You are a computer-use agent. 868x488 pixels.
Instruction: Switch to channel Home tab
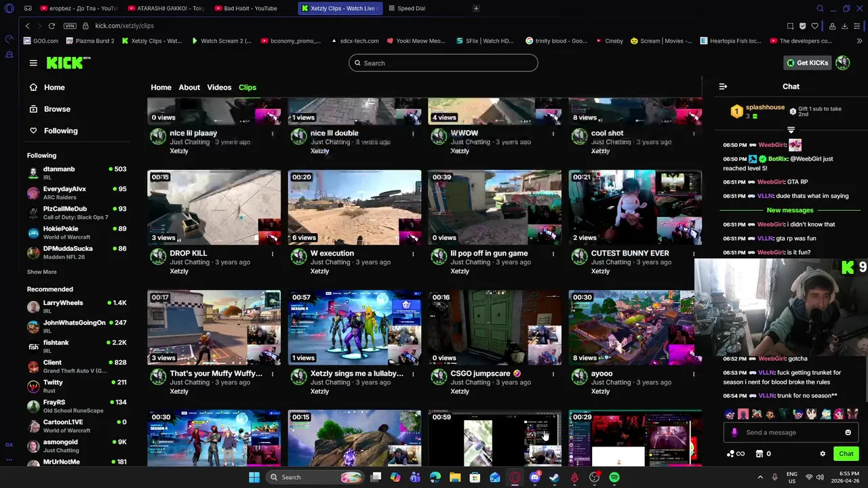[161, 87]
